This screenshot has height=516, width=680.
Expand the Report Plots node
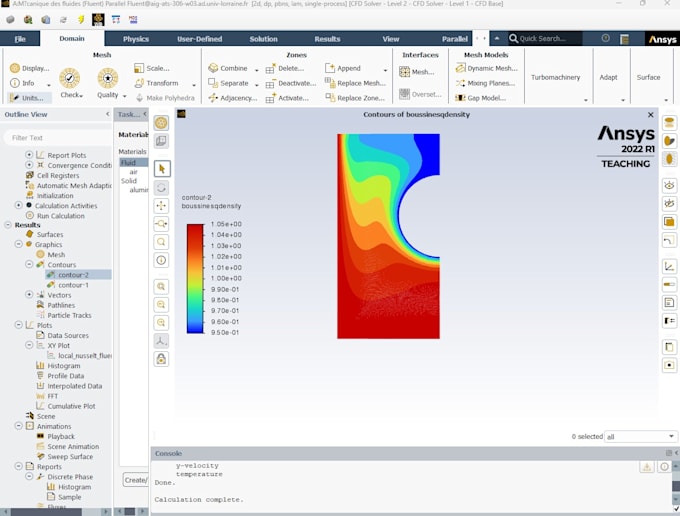[29, 155]
